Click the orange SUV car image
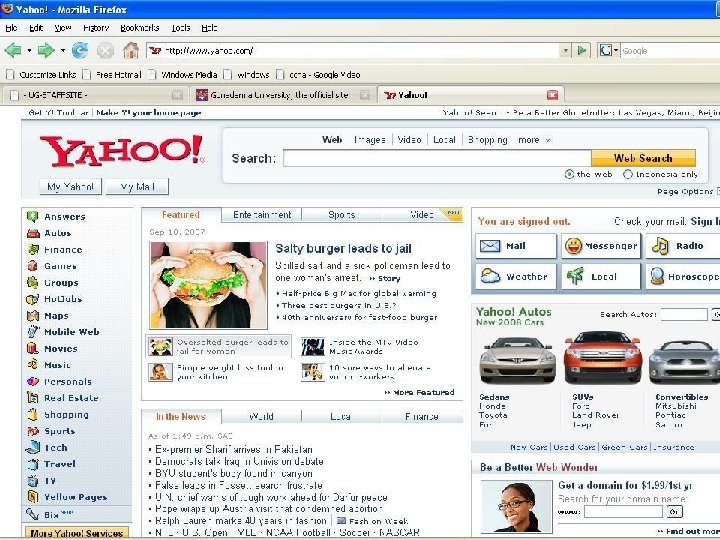Viewport: 720px width, 540px height. [x=602, y=357]
